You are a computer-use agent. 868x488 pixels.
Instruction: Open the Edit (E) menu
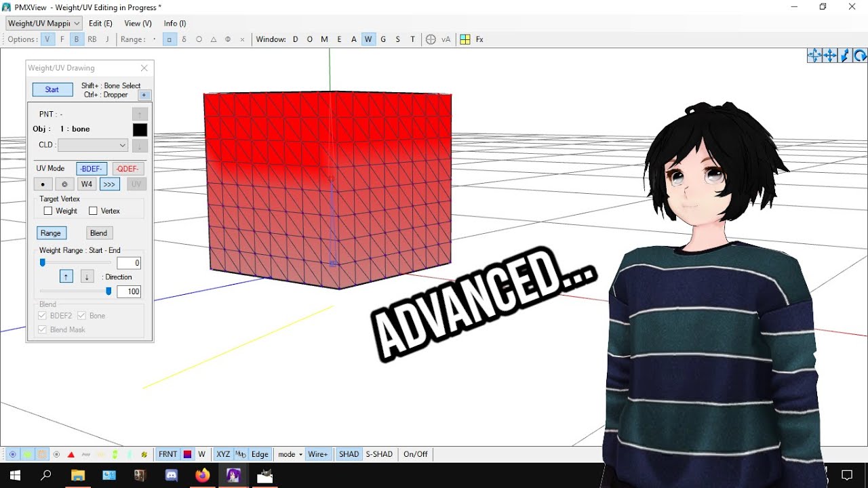(x=100, y=23)
